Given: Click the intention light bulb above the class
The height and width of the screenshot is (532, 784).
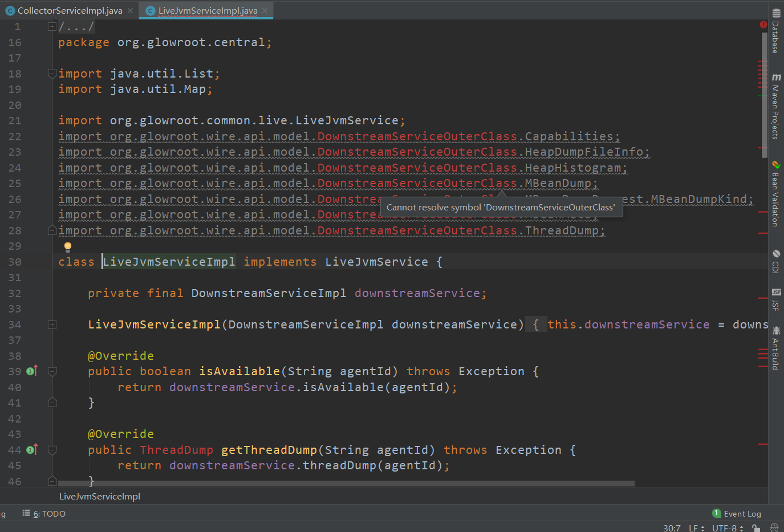Looking at the screenshot, I should pos(67,246).
